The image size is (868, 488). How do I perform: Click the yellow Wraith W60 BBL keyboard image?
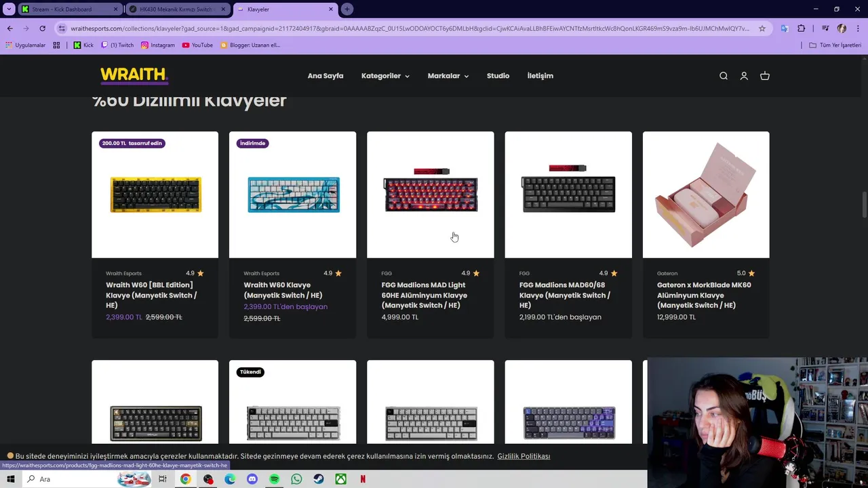pos(155,195)
